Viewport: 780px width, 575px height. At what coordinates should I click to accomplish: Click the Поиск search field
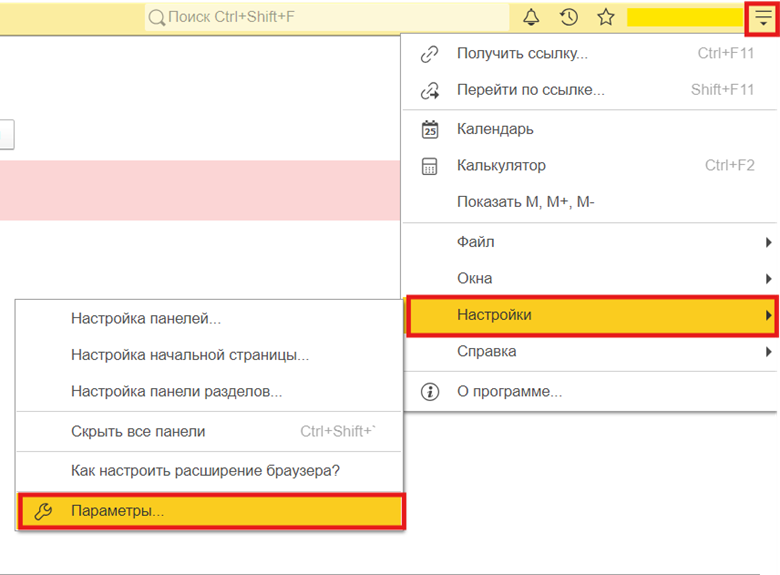point(327,17)
